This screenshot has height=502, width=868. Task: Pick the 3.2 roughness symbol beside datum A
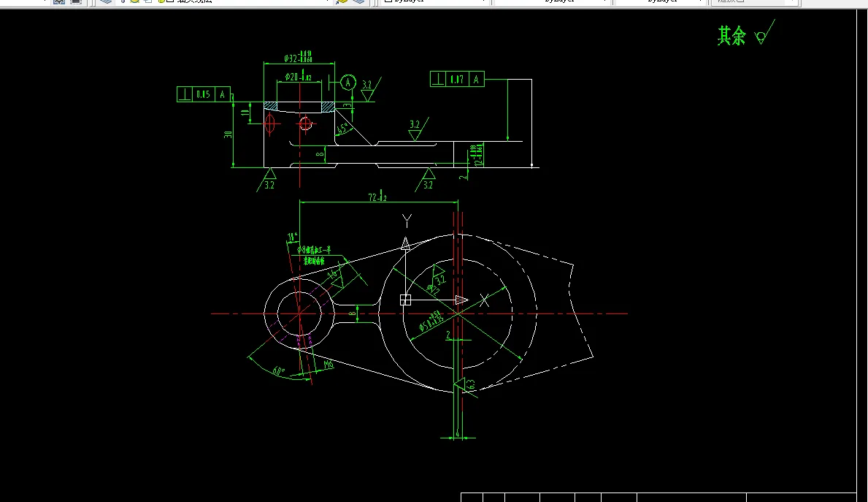[371, 89]
